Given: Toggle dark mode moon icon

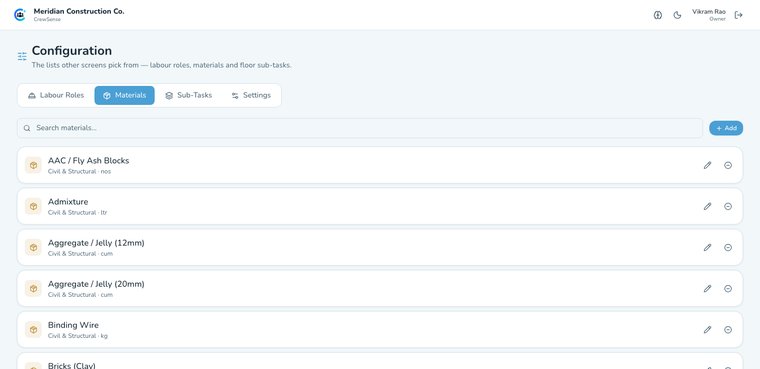Looking at the screenshot, I should pyautogui.click(x=678, y=15).
